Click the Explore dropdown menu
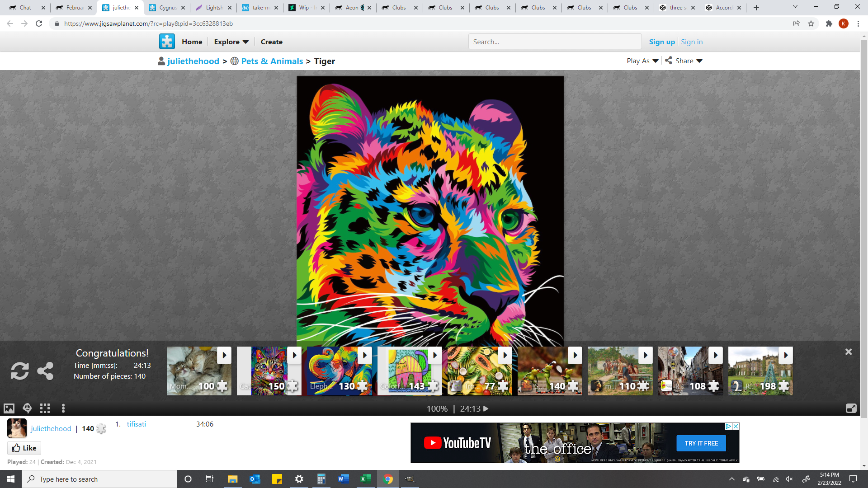Image resolution: width=868 pixels, height=488 pixels. tap(232, 42)
